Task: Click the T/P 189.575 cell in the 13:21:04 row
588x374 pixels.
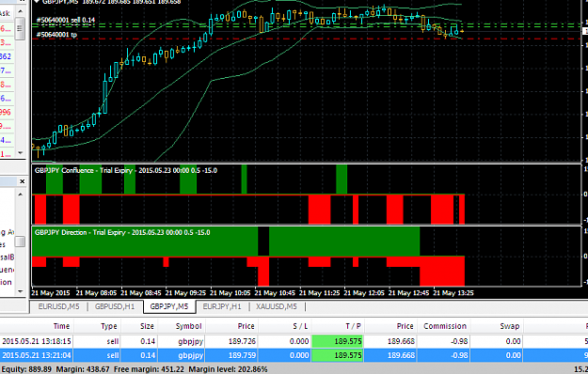Action: coord(338,355)
